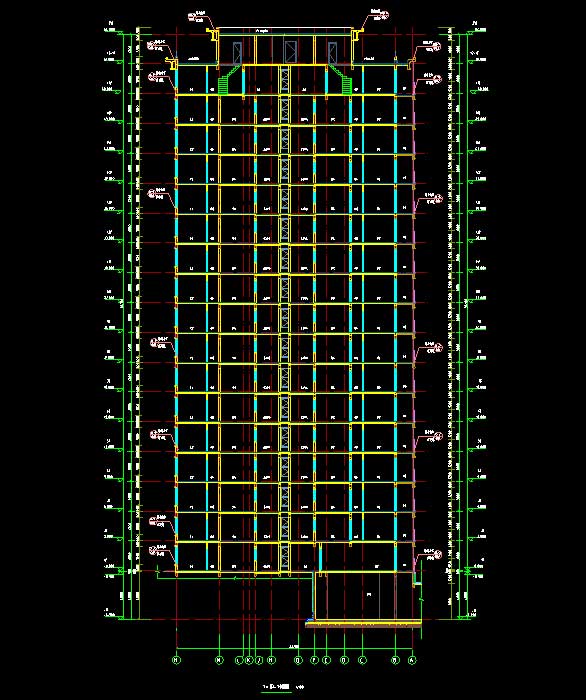Pick the grid axis bubble labeled G
The image size is (586, 700).
[298, 660]
